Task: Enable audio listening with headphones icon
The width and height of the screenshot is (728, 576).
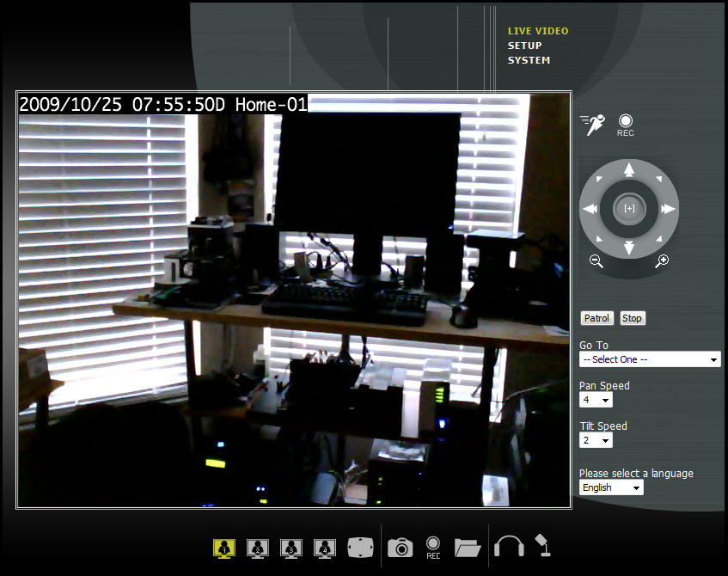Action: pyautogui.click(x=509, y=547)
